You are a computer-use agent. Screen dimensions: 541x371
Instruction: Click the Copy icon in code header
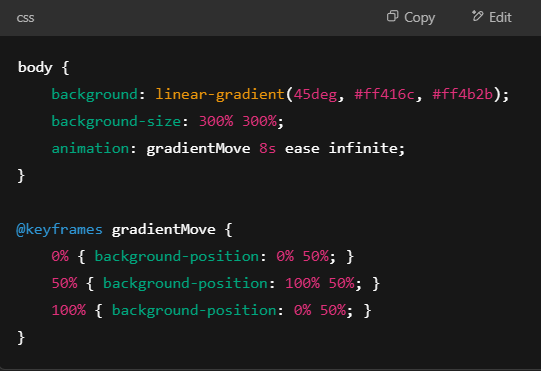(x=392, y=16)
